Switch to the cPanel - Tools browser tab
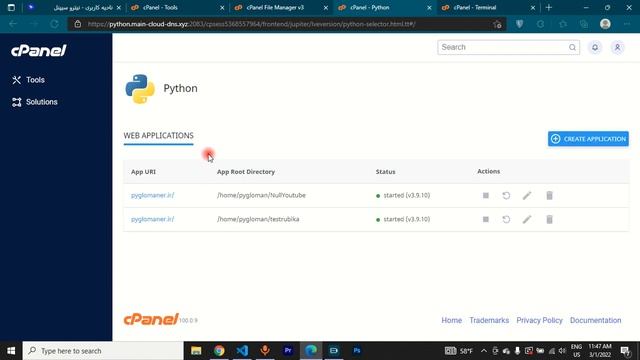Viewport: 640px width, 360px height. [178, 7]
